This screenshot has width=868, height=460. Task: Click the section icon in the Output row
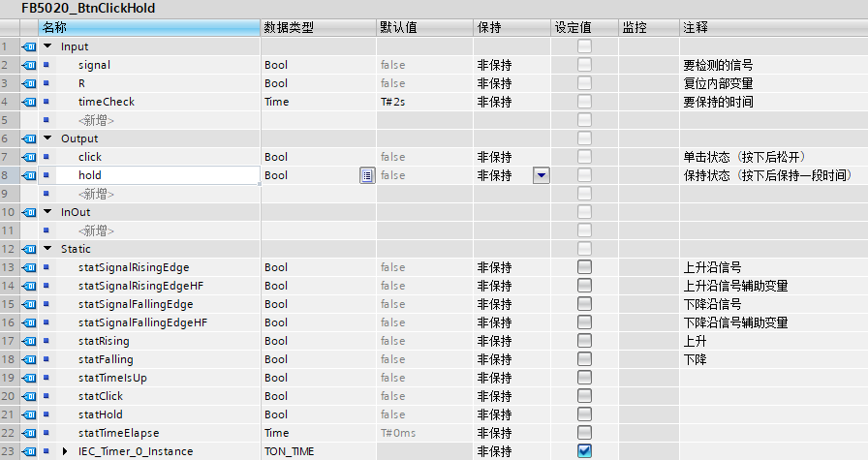[29, 138]
